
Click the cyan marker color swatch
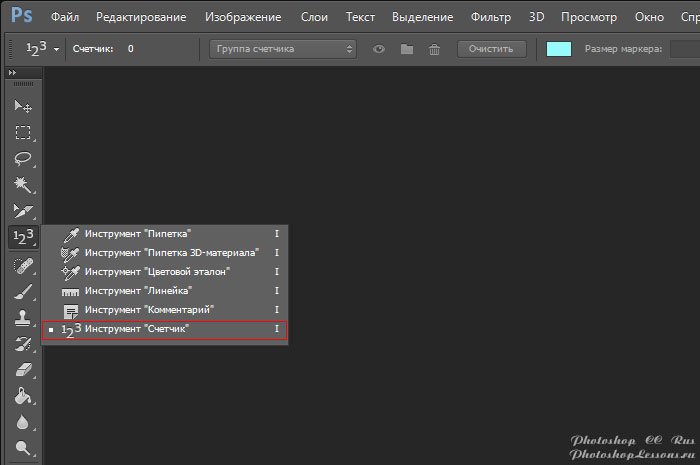[x=559, y=49]
